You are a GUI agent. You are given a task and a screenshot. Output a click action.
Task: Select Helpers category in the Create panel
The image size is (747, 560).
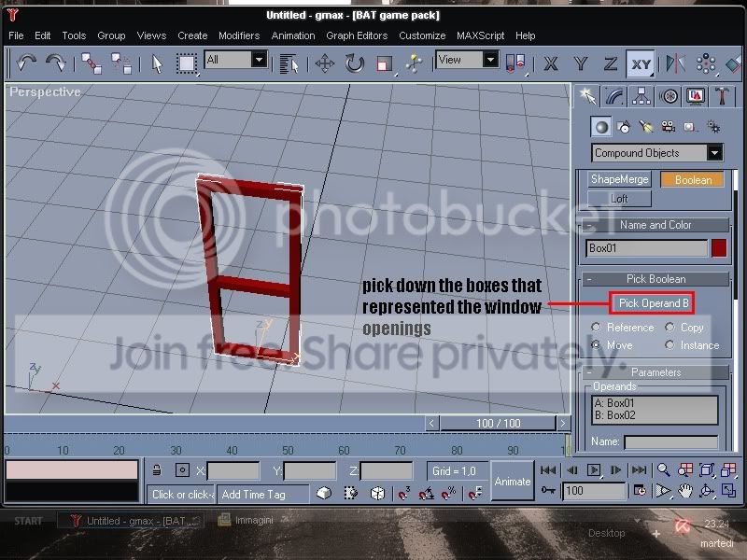(690, 127)
